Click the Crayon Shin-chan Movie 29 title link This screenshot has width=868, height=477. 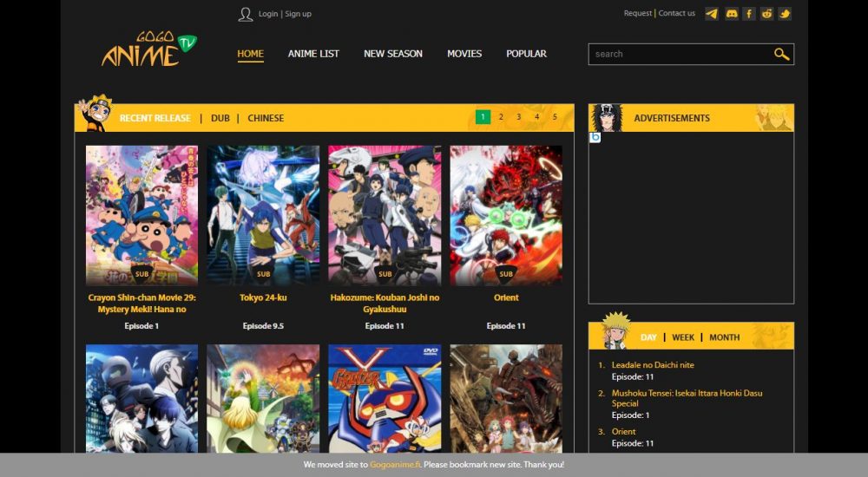(x=141, y=304)
